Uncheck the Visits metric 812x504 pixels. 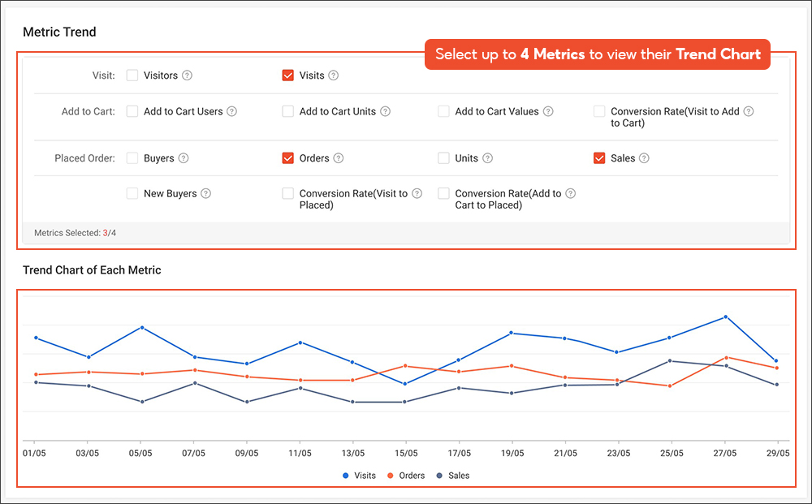(287, 75)
